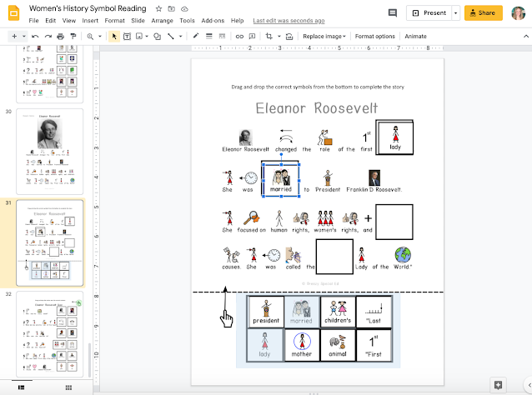Viewport: 532px width, 395px height.
Task: Click the presentation title field
Action: point(88,8)
